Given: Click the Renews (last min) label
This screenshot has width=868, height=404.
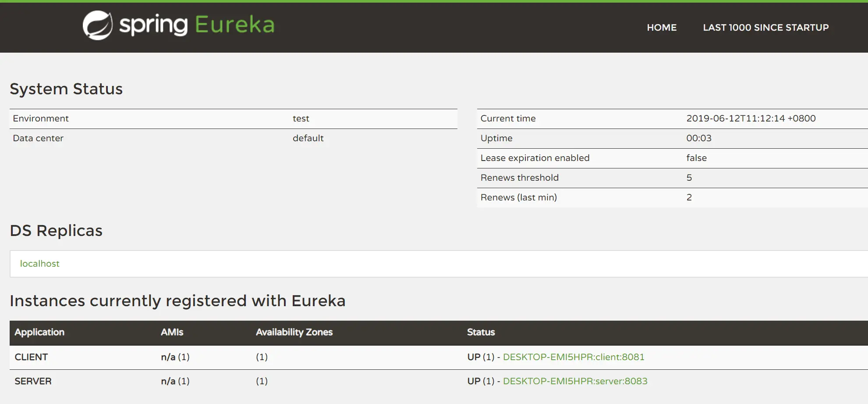Looking at the screenshot, I should tap(519, 197).
